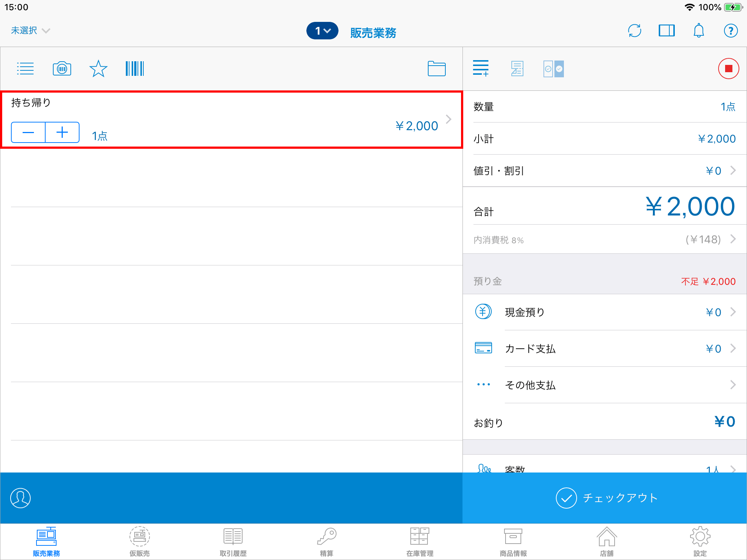Switch to 在庫管理 tab

[420, 542]
